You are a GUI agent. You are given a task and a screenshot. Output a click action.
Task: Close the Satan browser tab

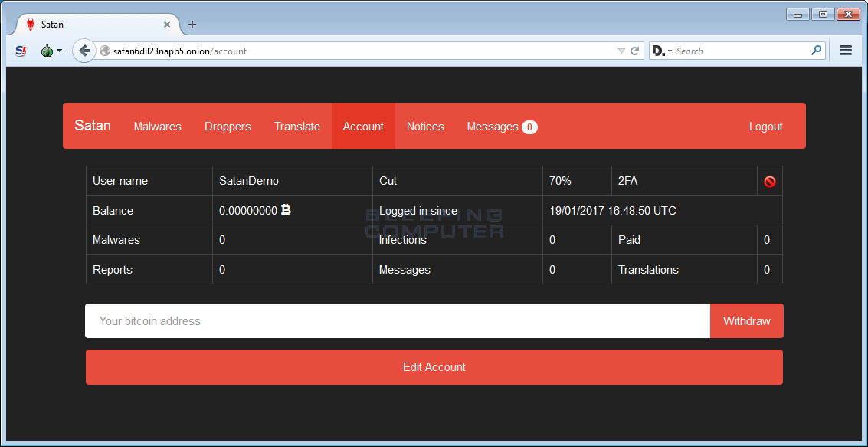166,25
